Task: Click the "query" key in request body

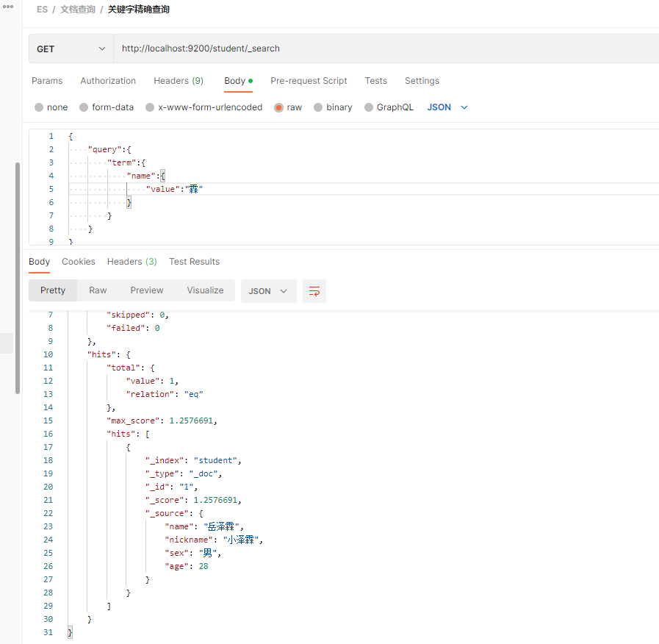Action: 104,149
